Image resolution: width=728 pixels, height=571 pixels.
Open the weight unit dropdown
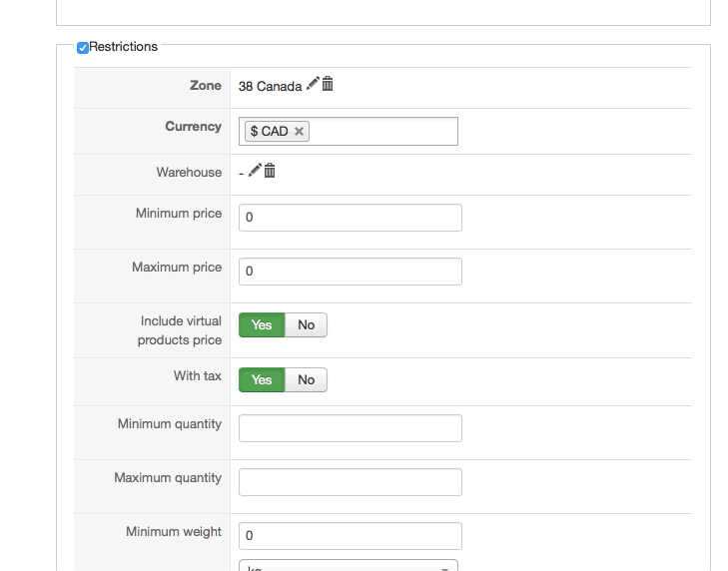pyautogui.click(x=348, y=566)
